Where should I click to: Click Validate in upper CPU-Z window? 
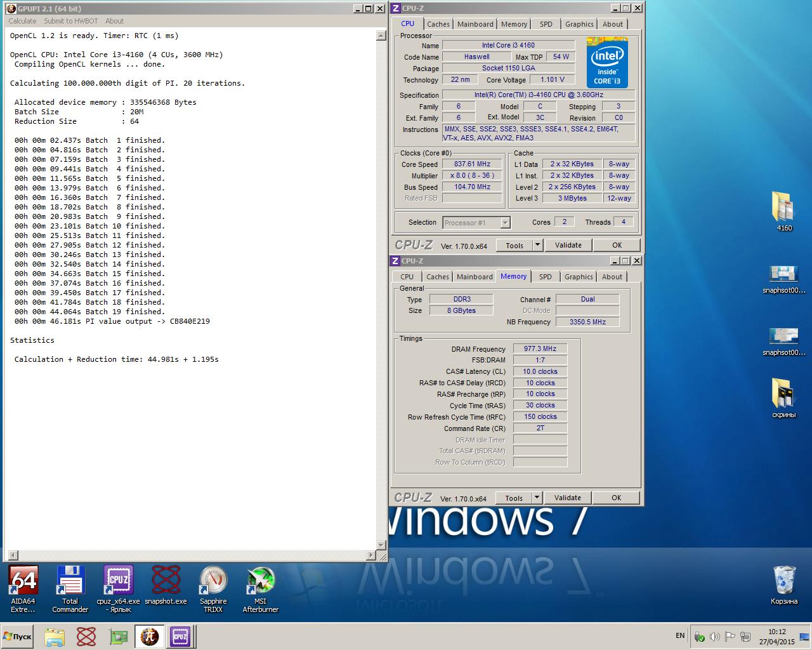coord(568,245)
